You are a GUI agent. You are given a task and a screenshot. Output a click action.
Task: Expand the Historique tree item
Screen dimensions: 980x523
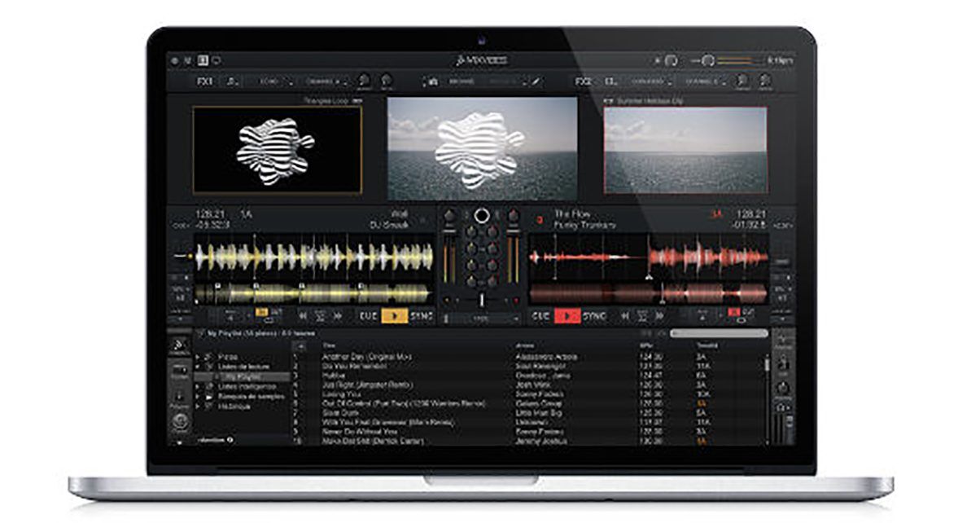pyautogui.click(x=198, y=407)
